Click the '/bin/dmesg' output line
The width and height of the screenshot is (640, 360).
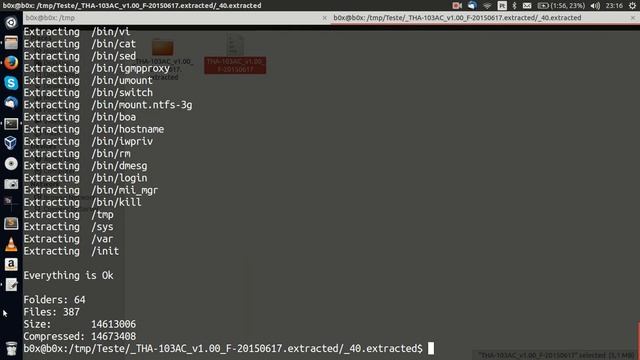pyautogui.click(x=85, y=166)
